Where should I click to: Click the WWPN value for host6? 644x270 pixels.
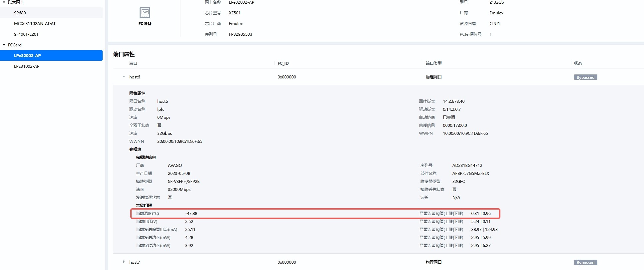point(465,133)
